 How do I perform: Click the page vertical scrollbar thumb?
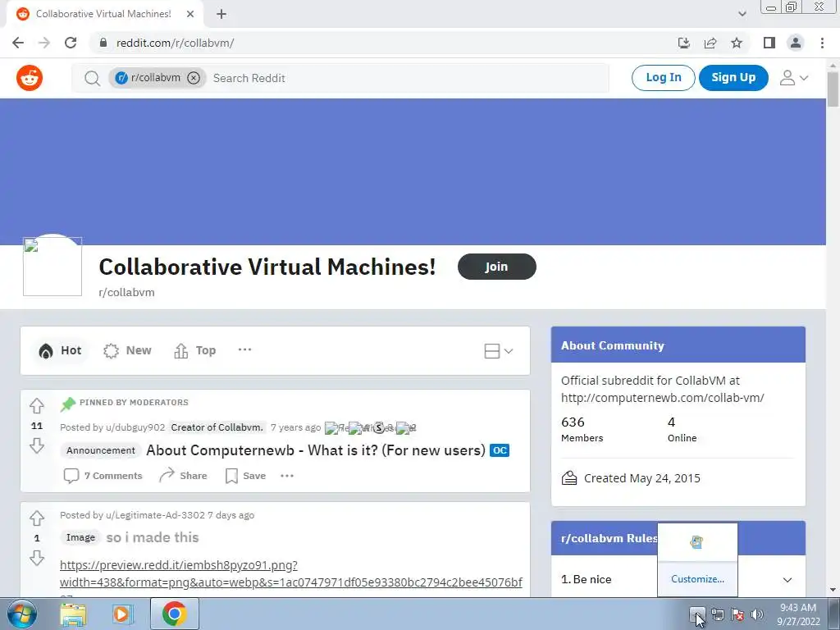(x=833, y=89)
